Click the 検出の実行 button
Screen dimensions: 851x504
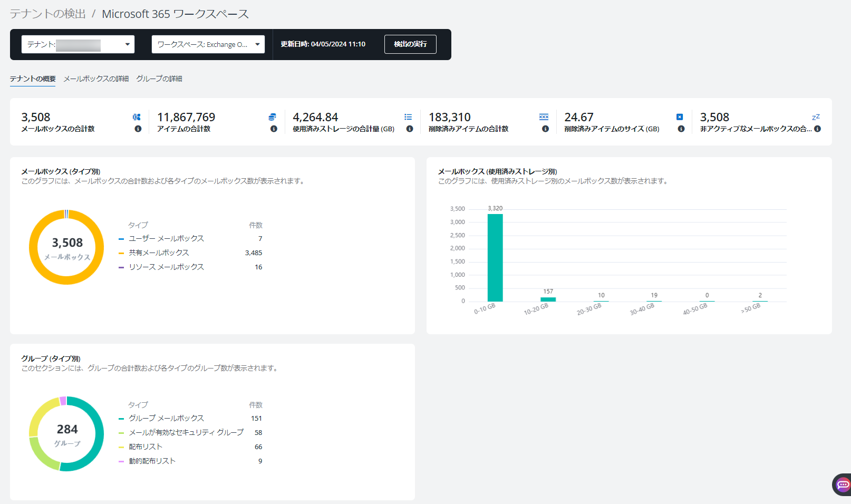click(410, 44)
